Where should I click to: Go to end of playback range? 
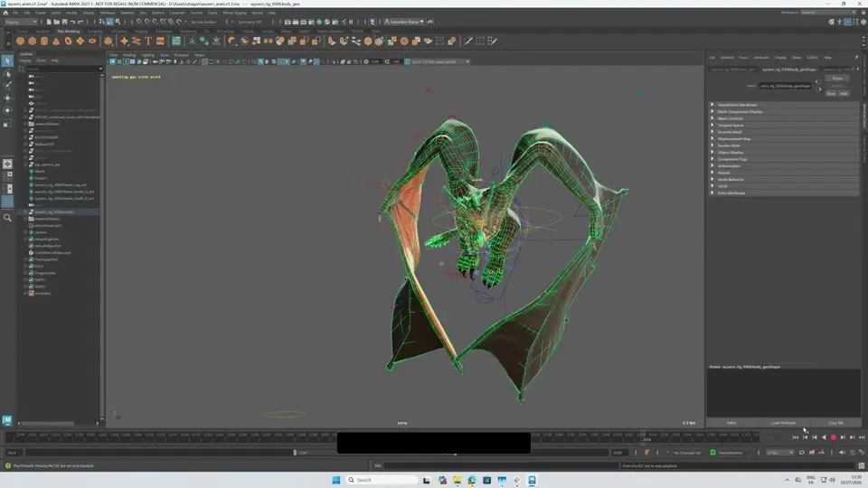pyautogui.click(x=862, y=437)
